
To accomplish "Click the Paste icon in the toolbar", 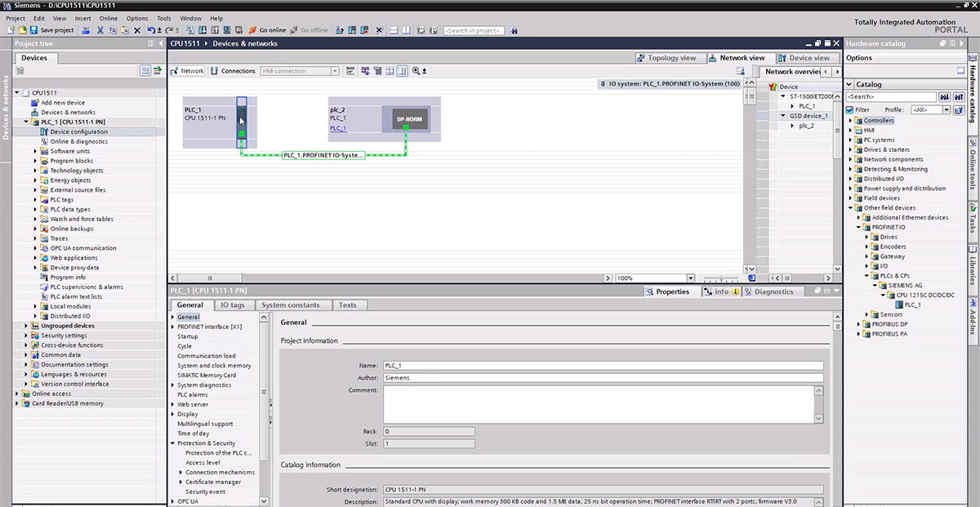I will click(125, 30).
